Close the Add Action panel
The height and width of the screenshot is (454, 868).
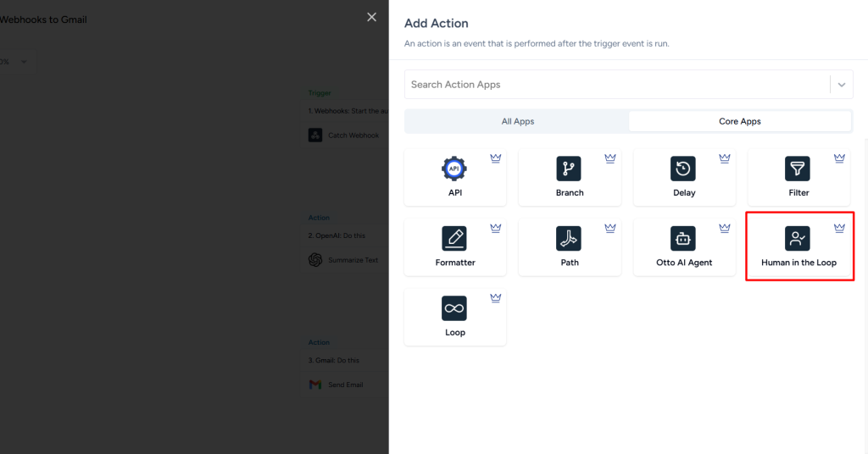371,17
